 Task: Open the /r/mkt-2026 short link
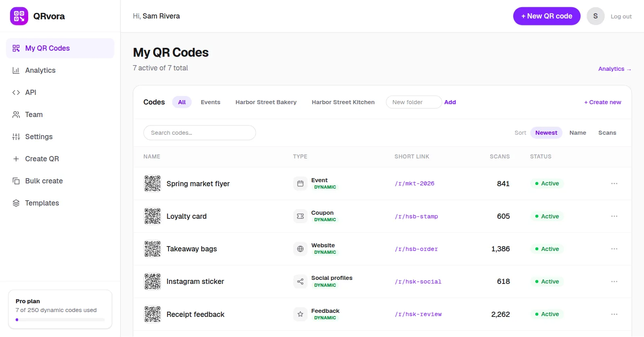415,183
